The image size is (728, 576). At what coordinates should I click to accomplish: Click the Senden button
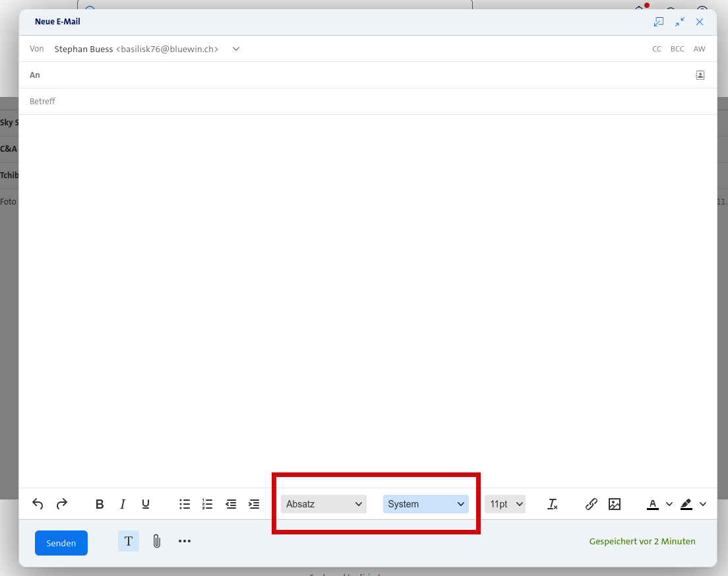[x=61, y=543]
